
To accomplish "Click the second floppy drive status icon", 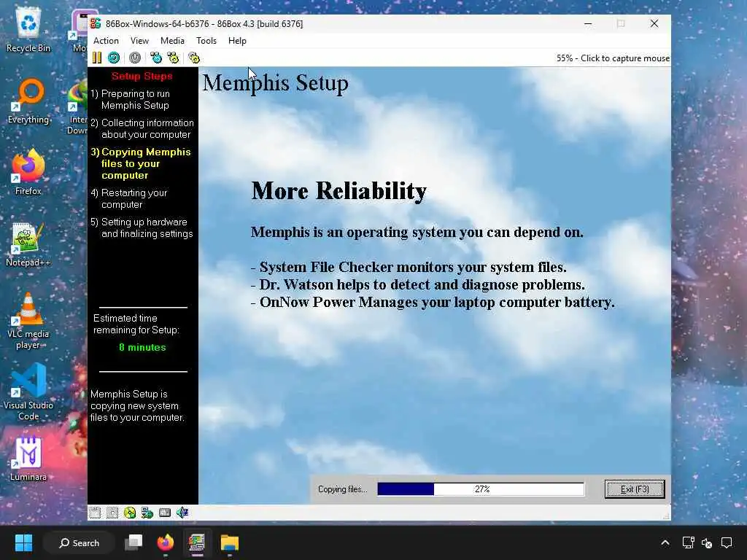I will coord(112,513).
